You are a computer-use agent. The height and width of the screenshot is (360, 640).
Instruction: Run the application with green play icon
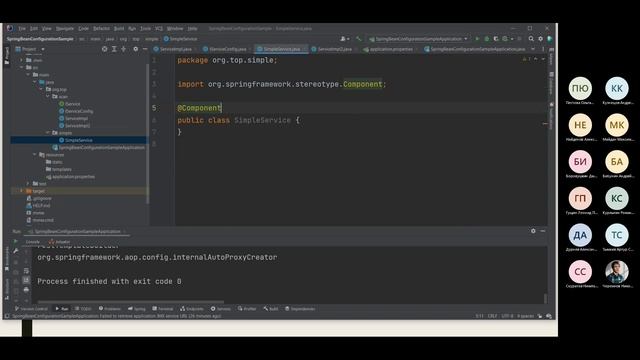[x=477, y=39]
